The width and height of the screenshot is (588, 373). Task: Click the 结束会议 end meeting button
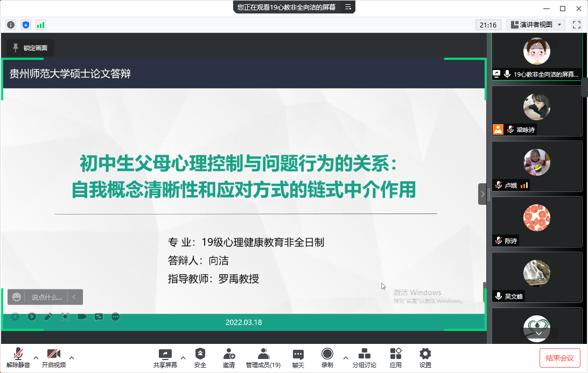[560, 358]
